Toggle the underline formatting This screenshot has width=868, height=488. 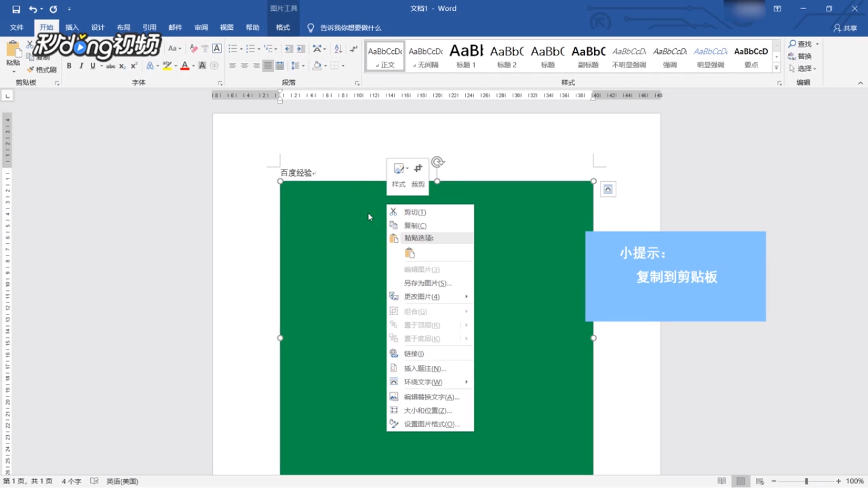(x=92, y=65)
